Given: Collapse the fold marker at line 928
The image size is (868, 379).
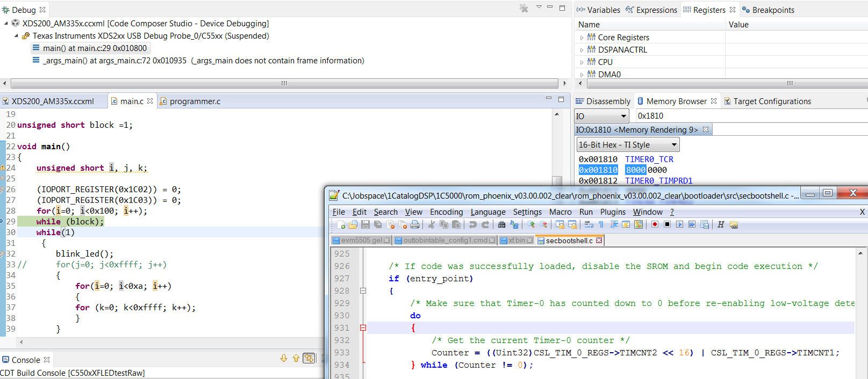Looking at the screenshot, I should pyautogui.click(x=363, y=291).
